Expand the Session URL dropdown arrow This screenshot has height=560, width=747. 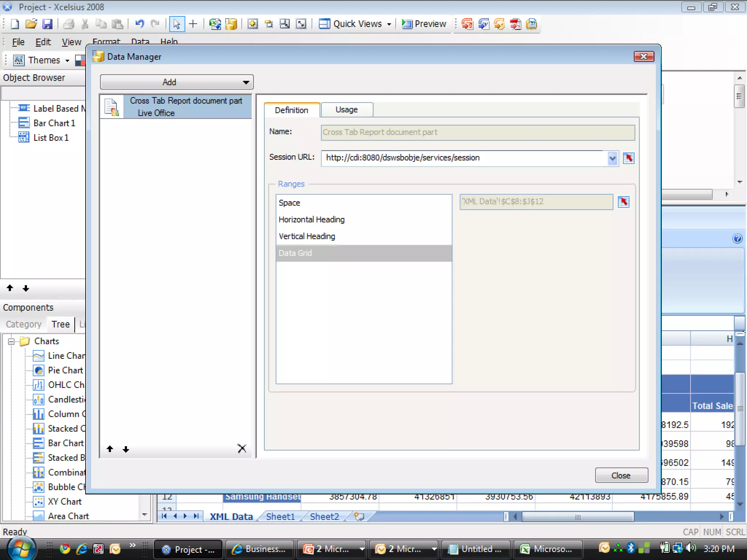point(612,158)
